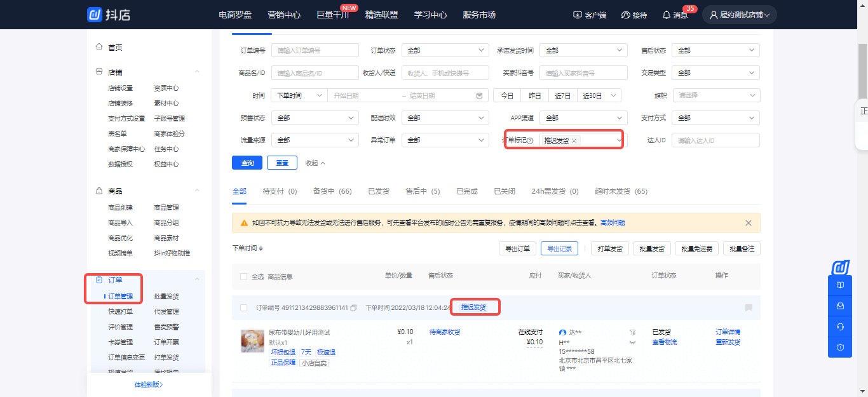The width and height of the screenshot is (868, 397).
Task: Select the checkbox for order 4911213429883961141
Action: pos(245,307)
